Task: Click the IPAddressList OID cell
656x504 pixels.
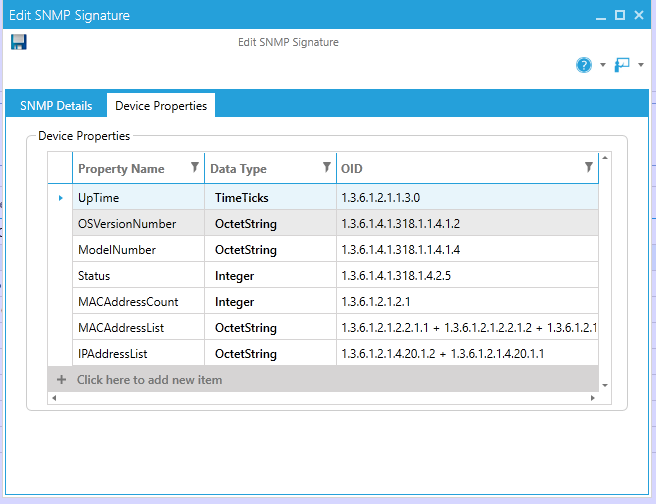Action: (467, 353)
